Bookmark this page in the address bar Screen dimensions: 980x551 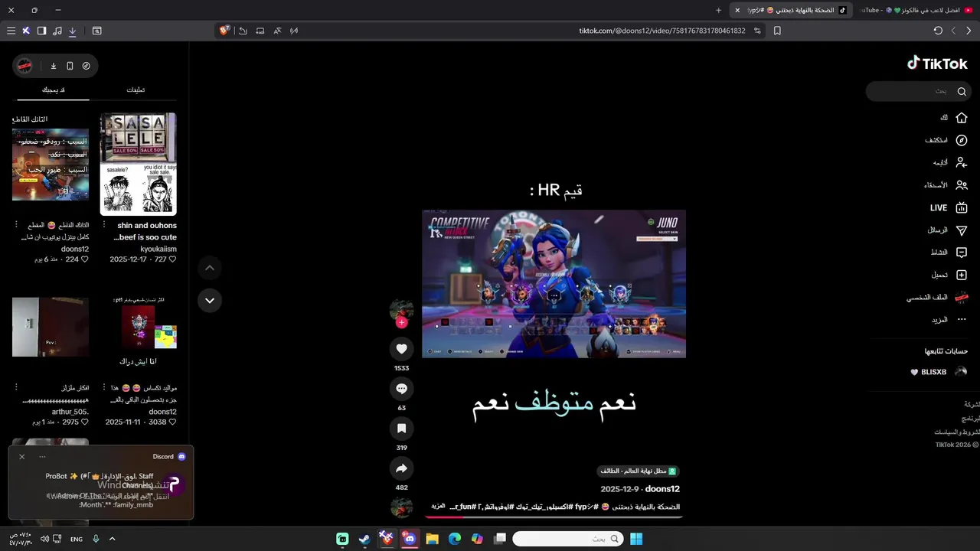777,31
